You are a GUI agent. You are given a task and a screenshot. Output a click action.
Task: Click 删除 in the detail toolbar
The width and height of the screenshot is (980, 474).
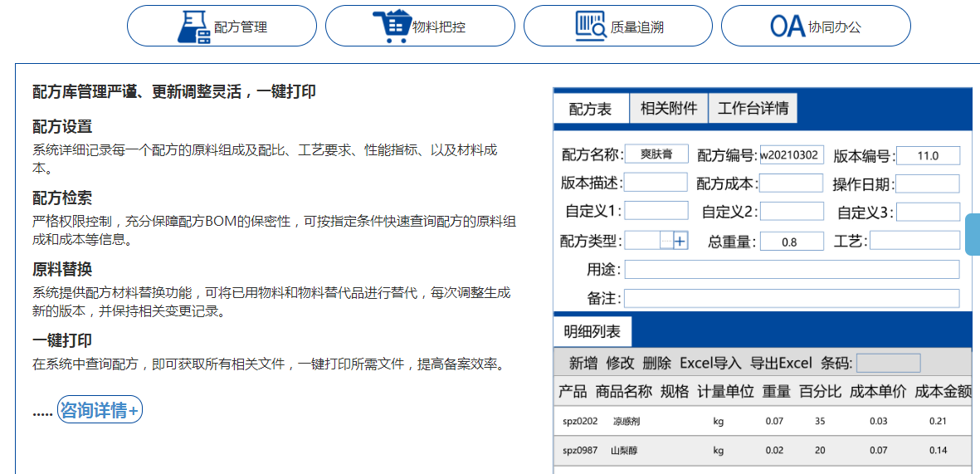656,364
